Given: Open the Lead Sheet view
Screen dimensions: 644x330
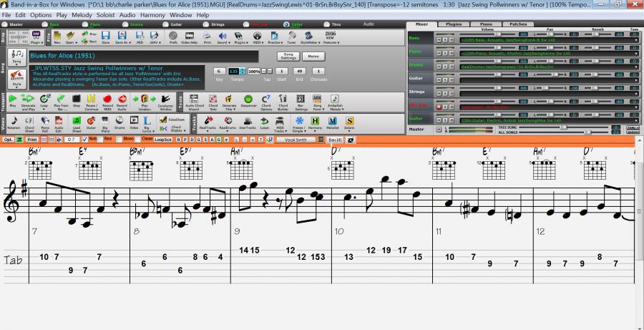Looking at the screenshot, I should [77, 123].
